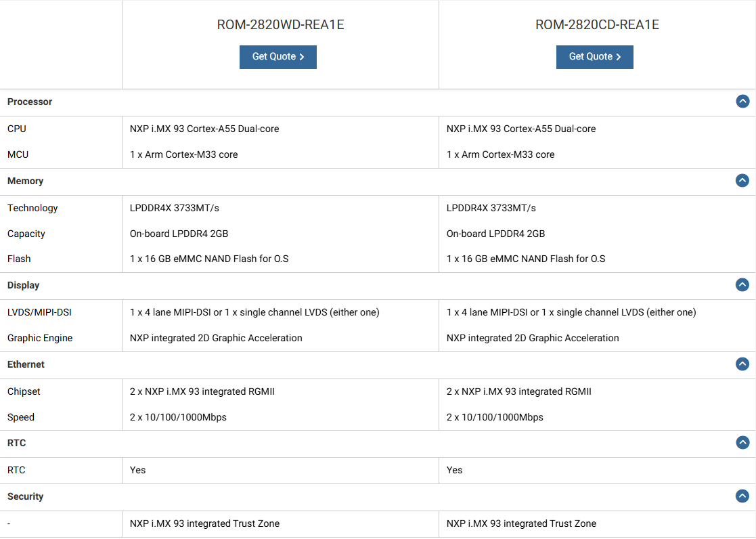This screenshot has height=539, width=756.
Task: Click the Flash row label
Action: click(x=19, y=259)
